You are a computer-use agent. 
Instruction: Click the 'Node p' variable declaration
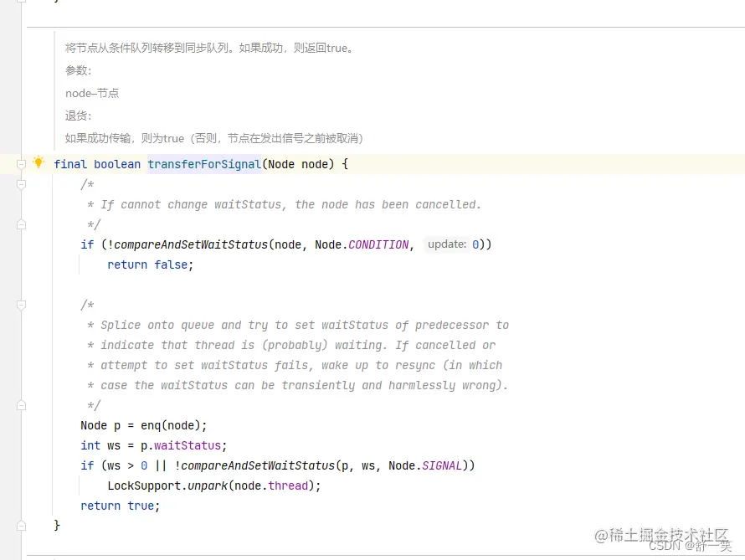[x=100, y=425]
